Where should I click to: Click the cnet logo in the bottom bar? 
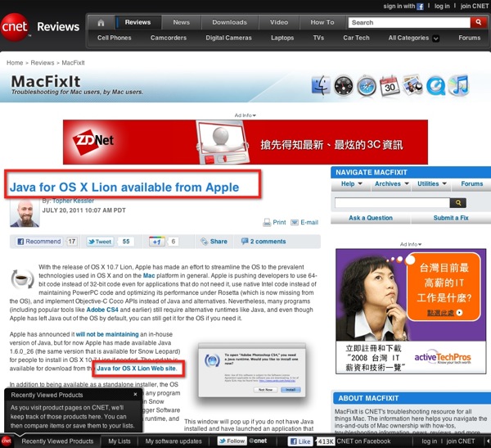pyautogui.click(x=7, y=441)
